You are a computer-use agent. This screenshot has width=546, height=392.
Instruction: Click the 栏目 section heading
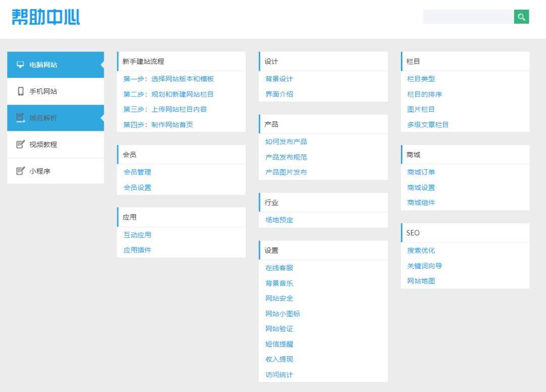(x=413, y=62)
